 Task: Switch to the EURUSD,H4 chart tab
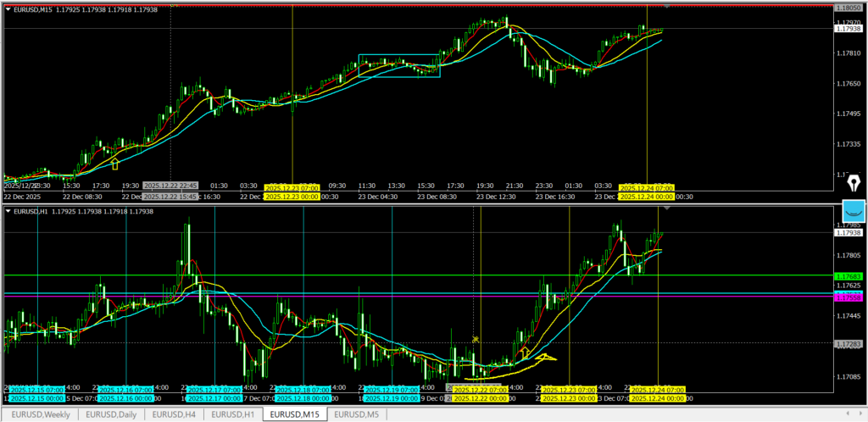(x=175, y=414)
